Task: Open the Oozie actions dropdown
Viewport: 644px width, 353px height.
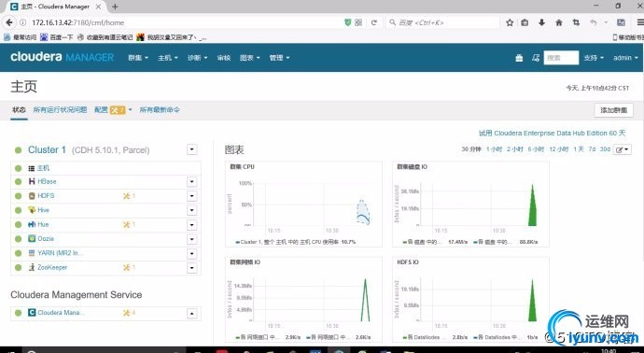Action: [x=192, y=239]
